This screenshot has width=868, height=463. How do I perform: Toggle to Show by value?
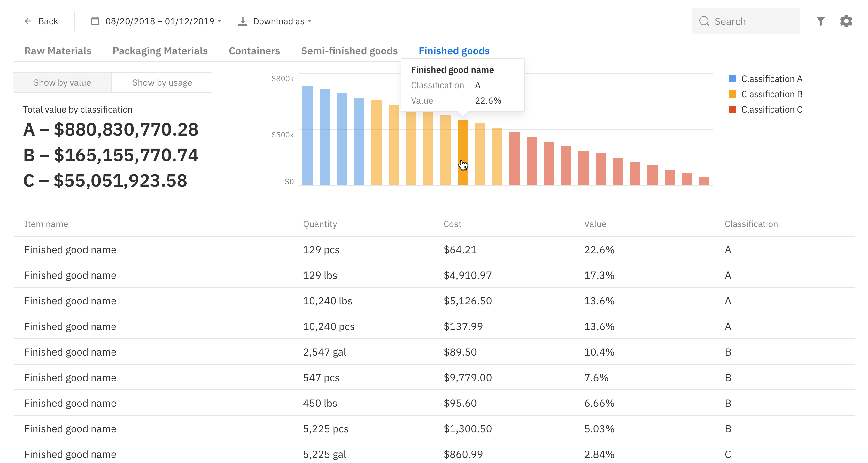coord(62,82)
